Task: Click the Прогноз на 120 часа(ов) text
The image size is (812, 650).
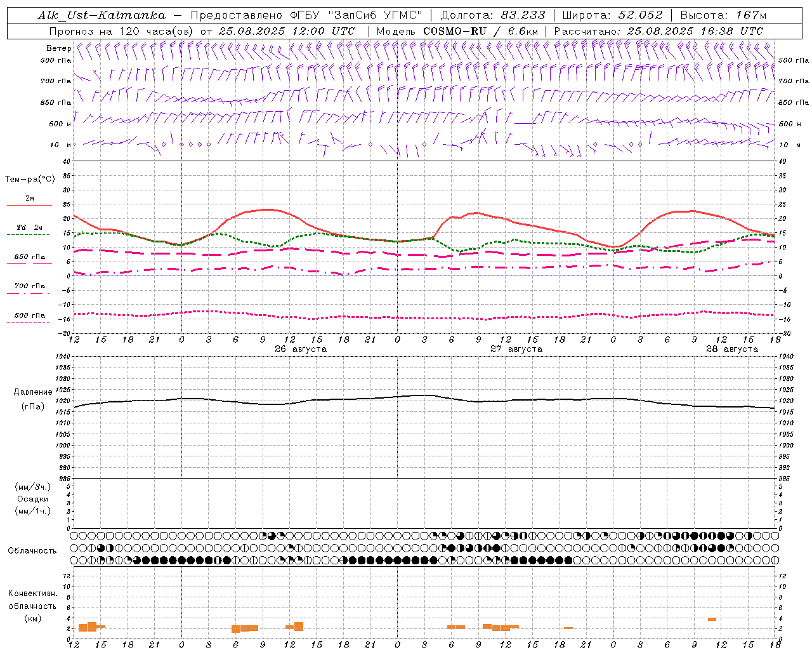Action: click(122, 31)
